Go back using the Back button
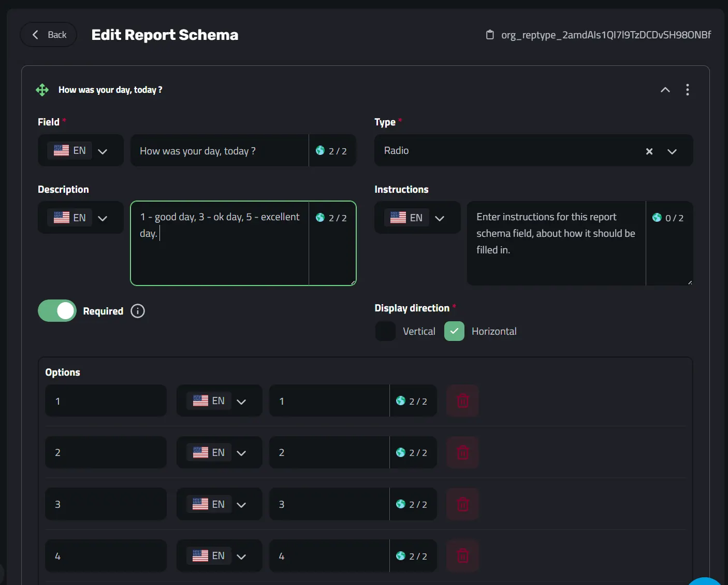This screenshot has width=728, height=585. point(49,35)
